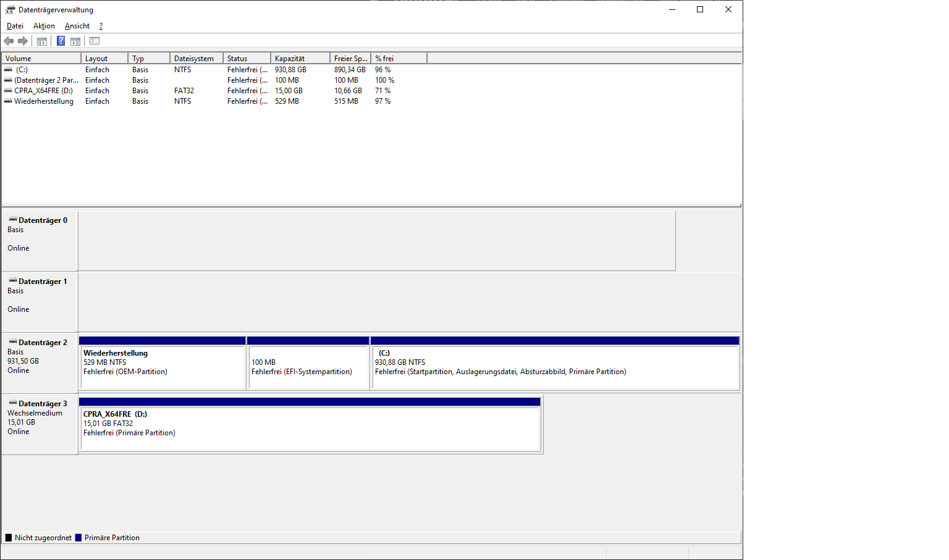Click the Wechselmedium label under Datenträger 3
Image resolution: width=949 pixels, height=560 pixels.
click(35, 413)
